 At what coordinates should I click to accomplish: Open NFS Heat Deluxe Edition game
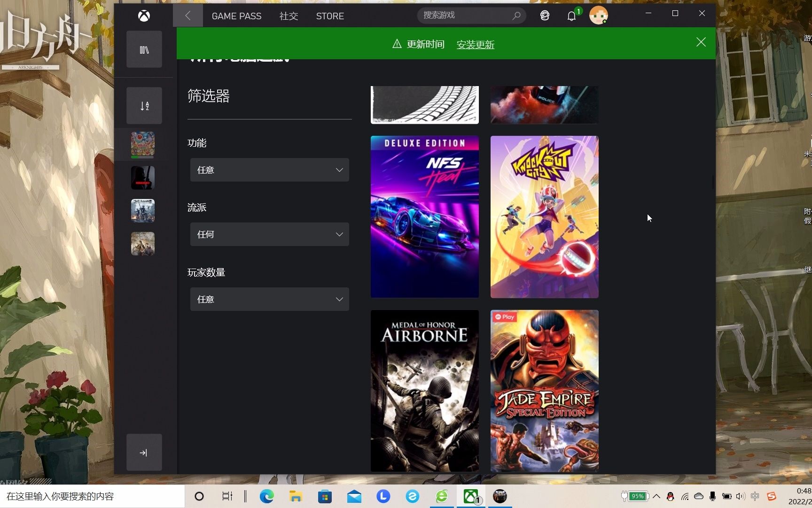(x=425, y=217)
